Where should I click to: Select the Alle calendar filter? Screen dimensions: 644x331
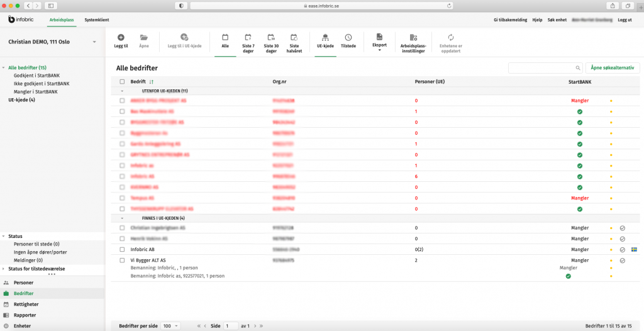pos(225,37)
